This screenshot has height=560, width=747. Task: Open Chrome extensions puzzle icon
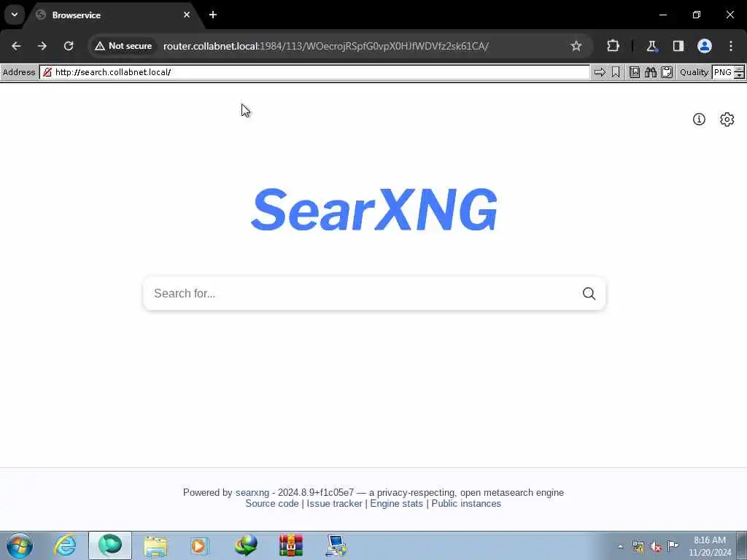[613, 46]
